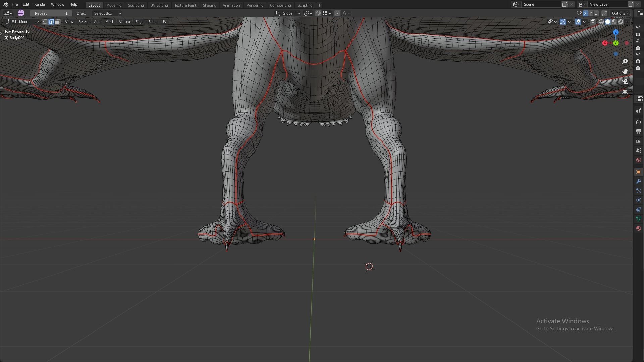The image size is (644, 362).
Task: Open the Output properties tab
Action: (x=639, y=132)
